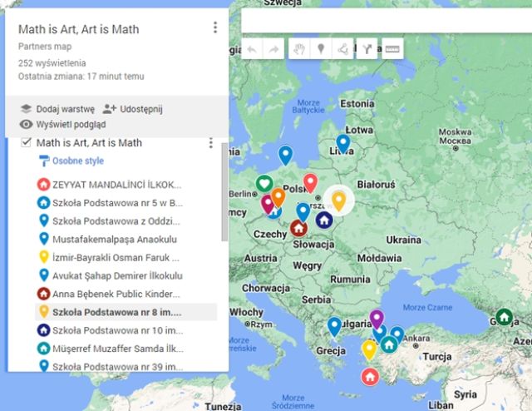
Task: Click the map title Math is Art, Art is Math
Action: [79, 30]
